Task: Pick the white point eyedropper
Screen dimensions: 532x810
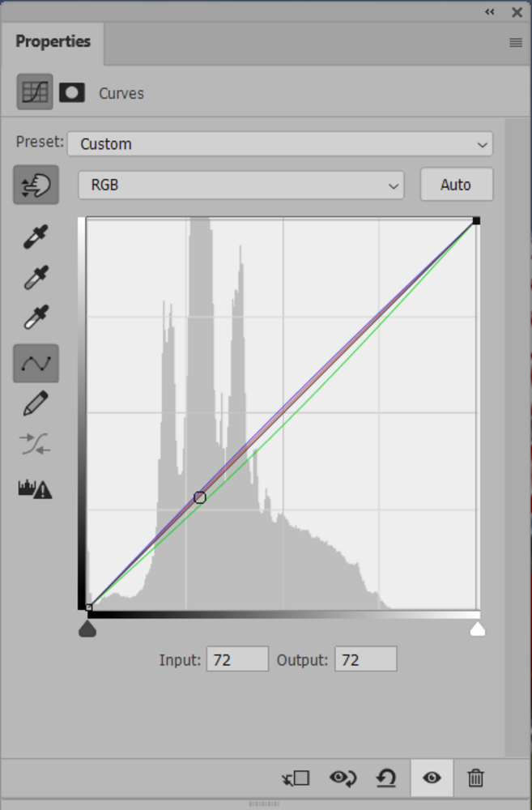Action: [x=36, y=318]
